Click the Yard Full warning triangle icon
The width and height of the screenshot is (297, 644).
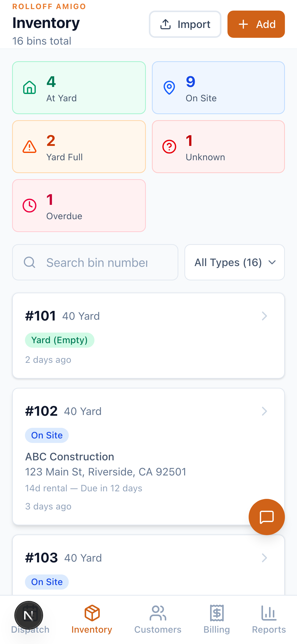(29, 147)
